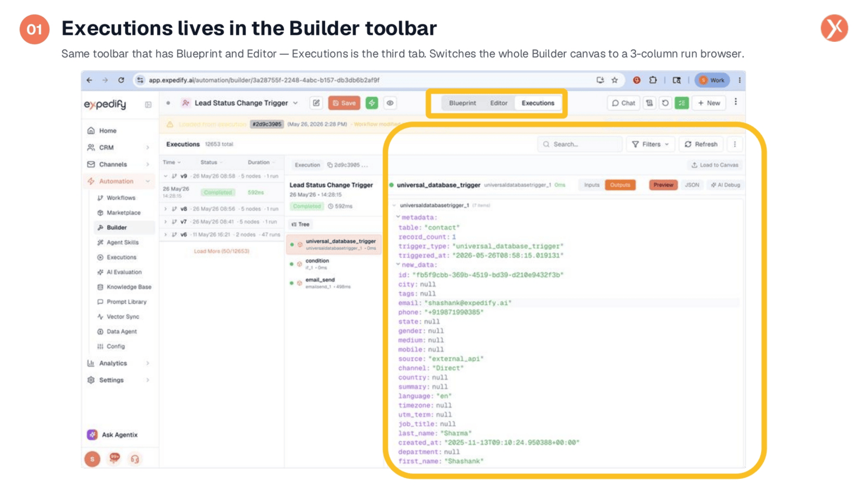Reload the page with the browser refresh icon
The height and width of the screenshot is (488, 868).
point(121,80)
